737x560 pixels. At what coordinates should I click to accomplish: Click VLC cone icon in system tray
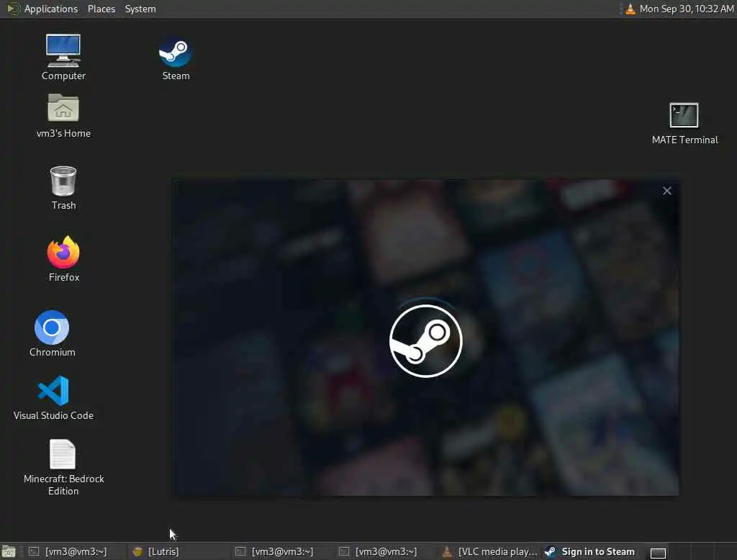point(630,9)
